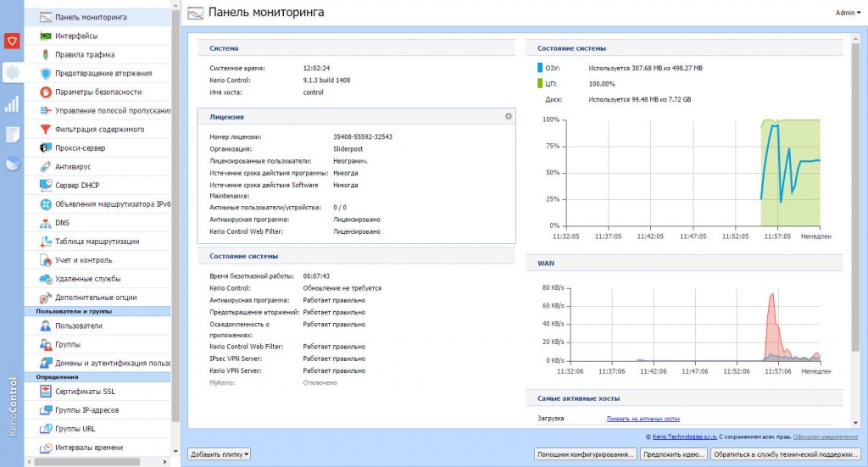Click the Сервер DHCP monitor icon
The image size is (868, 467).
46,186
